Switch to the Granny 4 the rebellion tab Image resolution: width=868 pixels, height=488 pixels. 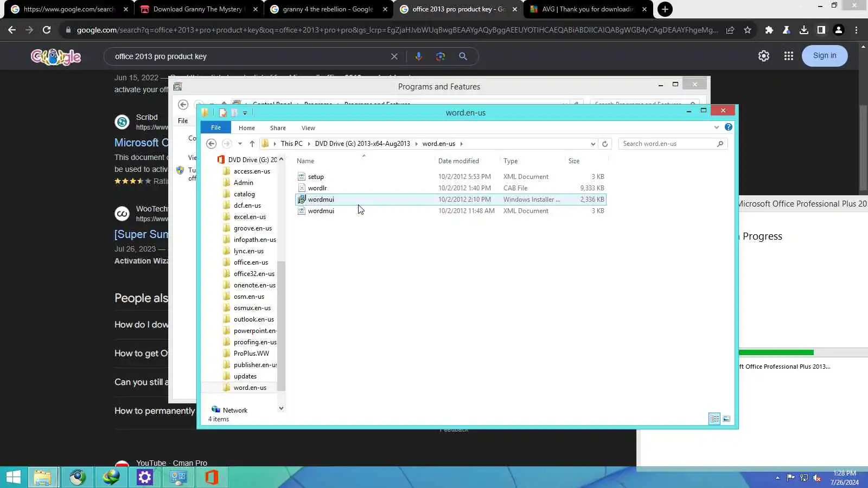tap(328, 9)
